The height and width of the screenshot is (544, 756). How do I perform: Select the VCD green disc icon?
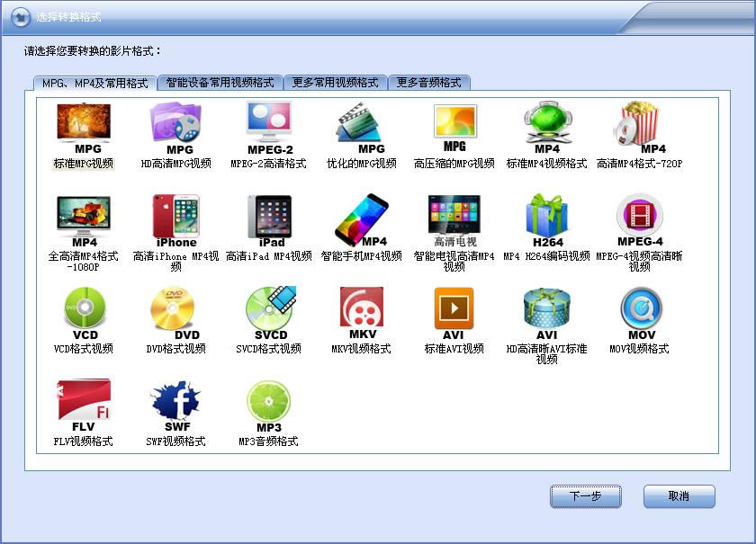pyautogui.click(x=85, y=314)
